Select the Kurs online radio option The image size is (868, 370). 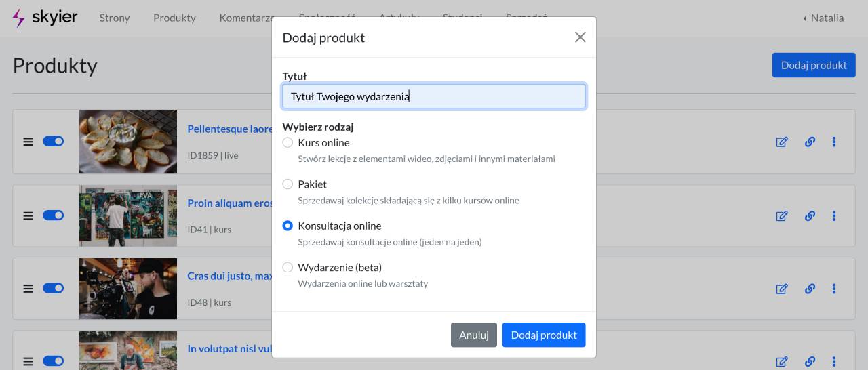tap(288, 143)
